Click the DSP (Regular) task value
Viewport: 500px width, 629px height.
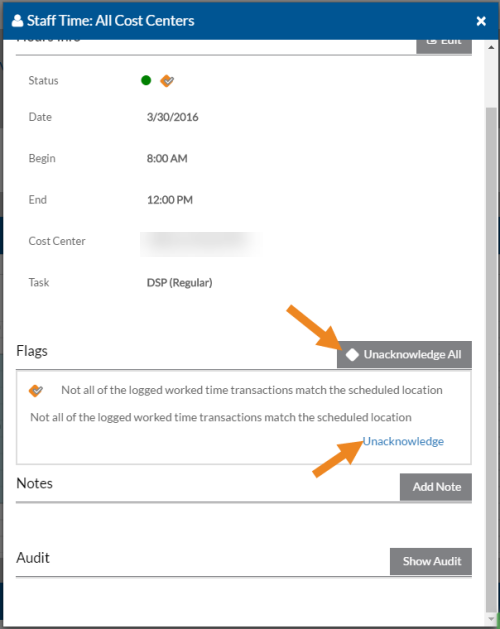[179, 283]
